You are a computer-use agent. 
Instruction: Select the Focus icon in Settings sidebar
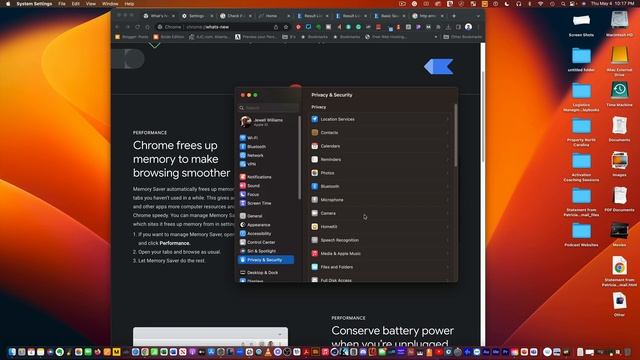click(243, 195)
